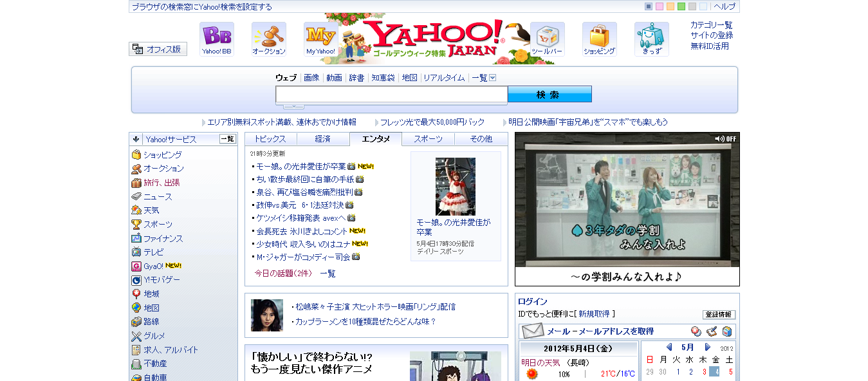The height and width of the screenshot is (381, 868).
Task: Open 今日の話題(2件) link
Action: [283, 274]
